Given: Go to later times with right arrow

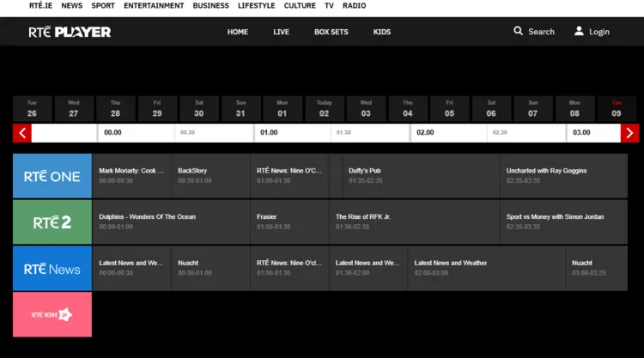Looking at the screenshot, I should coord(629,133).
